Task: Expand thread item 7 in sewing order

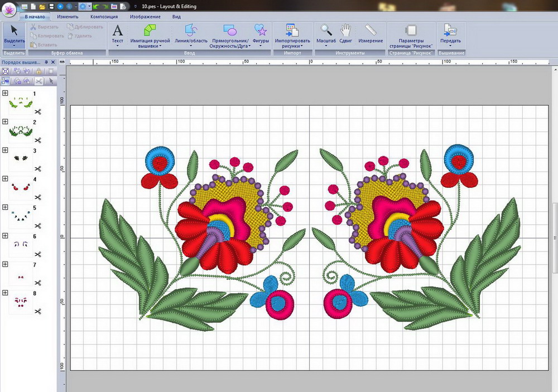Action: (x=5, y=264)
